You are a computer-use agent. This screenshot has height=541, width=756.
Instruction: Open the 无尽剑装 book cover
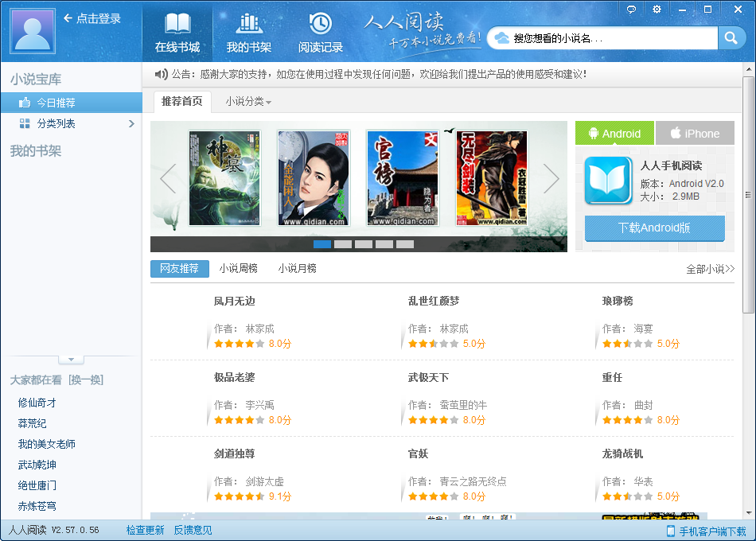[492, 178]
